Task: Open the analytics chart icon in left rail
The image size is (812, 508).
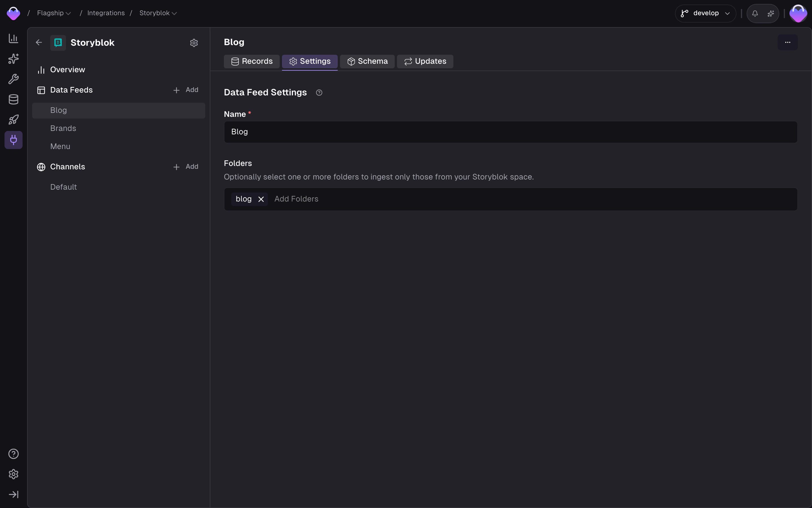Action: click(x=14, y=38)
